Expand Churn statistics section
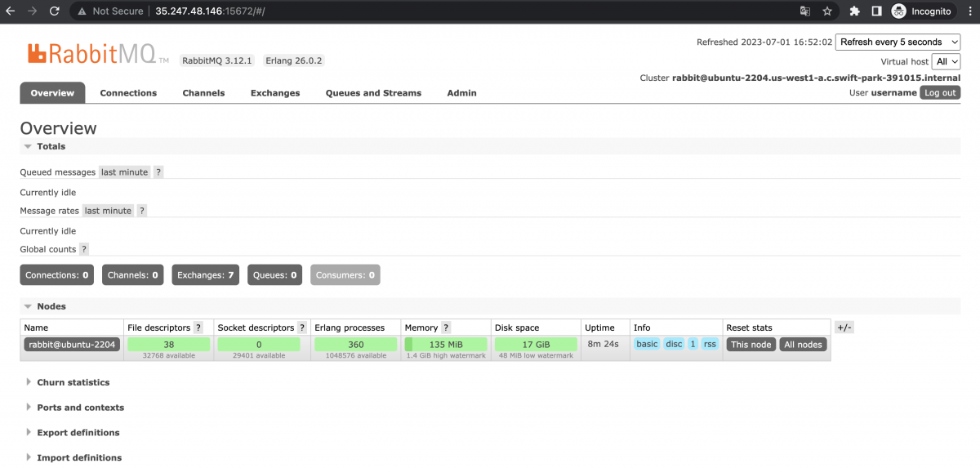This screenshot has width=980, height=468. [x=73, y=382]
